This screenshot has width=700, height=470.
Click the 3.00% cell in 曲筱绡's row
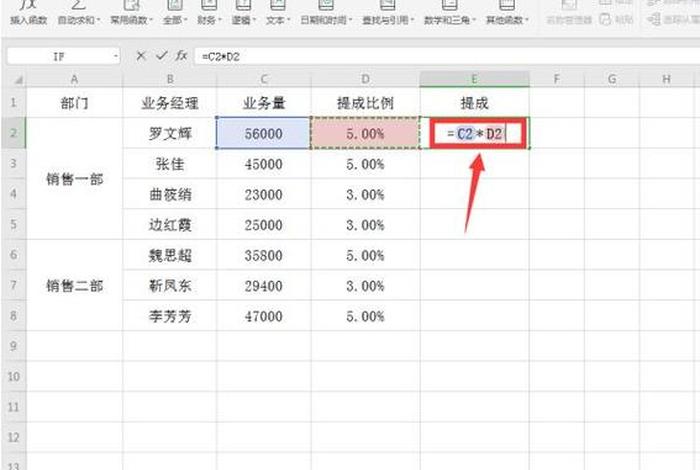tap(365, 194)
